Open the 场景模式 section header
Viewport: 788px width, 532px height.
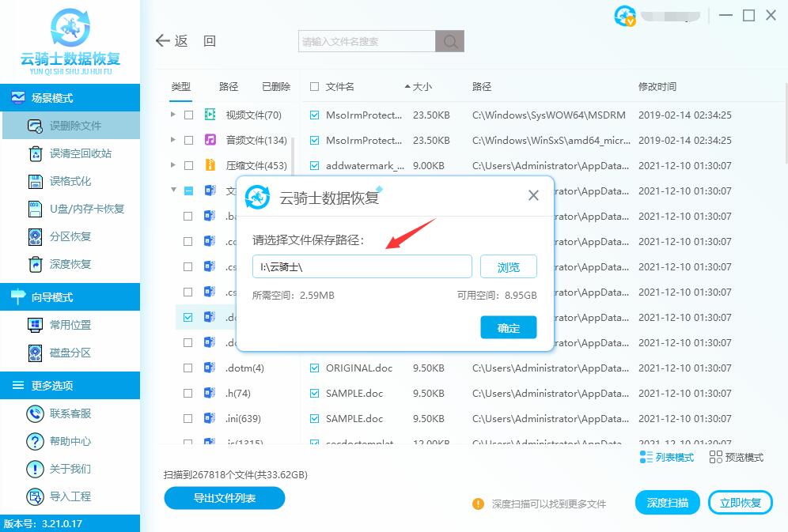(70, 97)
